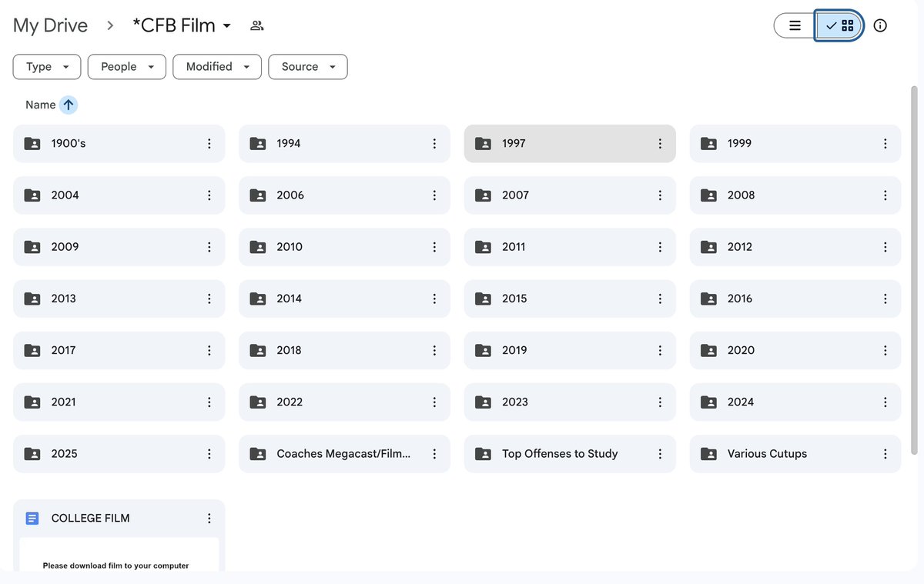Open the view details info icon
The width and height of the screenshot is (924, 584).
click(x=880, y=25)
